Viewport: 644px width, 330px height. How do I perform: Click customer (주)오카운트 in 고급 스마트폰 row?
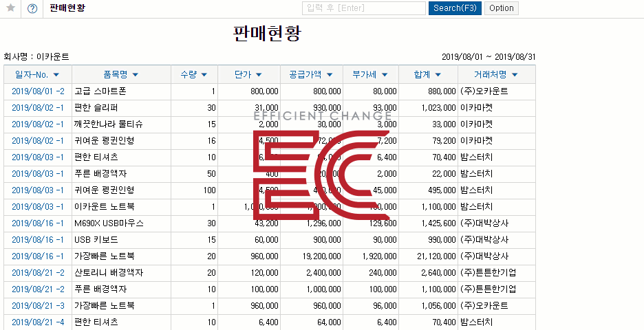pos(484,91)
